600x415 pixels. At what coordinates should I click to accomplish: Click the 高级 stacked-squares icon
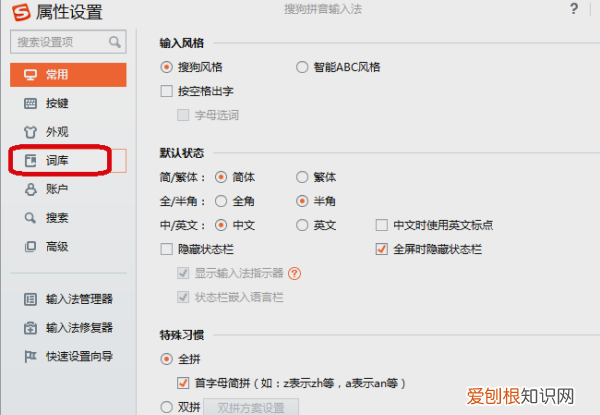tap(30, 247)
